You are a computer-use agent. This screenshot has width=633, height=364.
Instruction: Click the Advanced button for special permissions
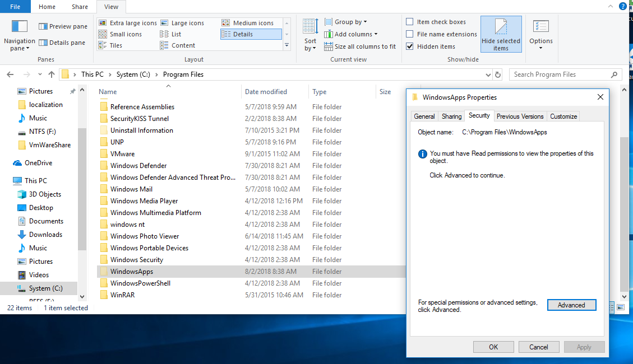pos(571,305)
